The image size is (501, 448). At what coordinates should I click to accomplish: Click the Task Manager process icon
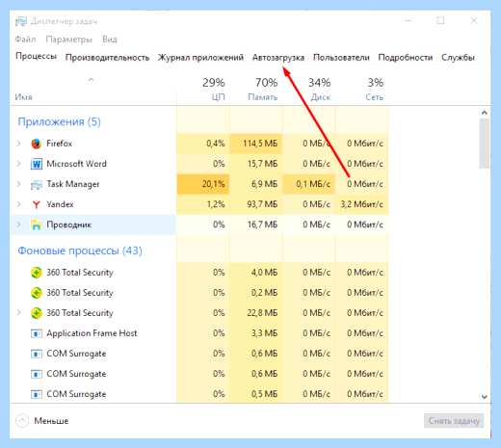pyautogui.click(x=37, y=184)
